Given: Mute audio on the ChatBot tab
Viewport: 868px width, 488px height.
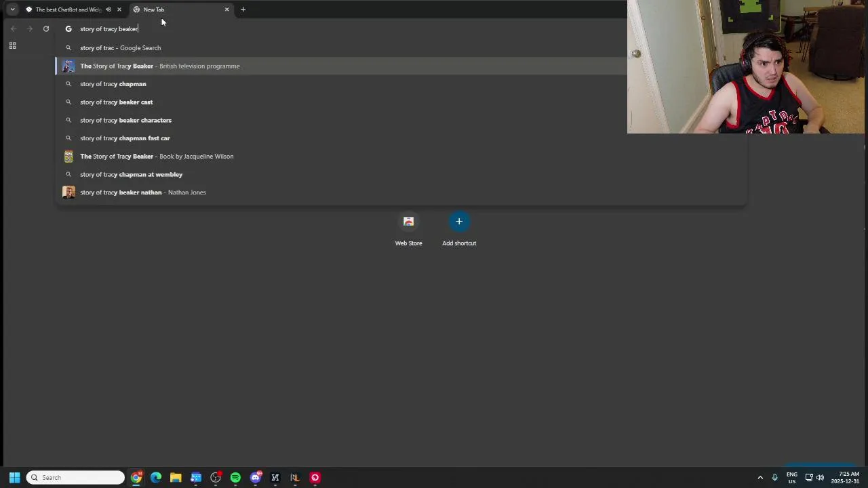Looking at the screenshot, I should tap(108, 9).
